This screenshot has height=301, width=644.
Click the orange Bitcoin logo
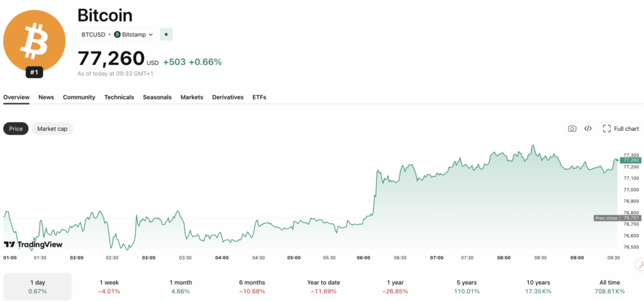point(34,41)
